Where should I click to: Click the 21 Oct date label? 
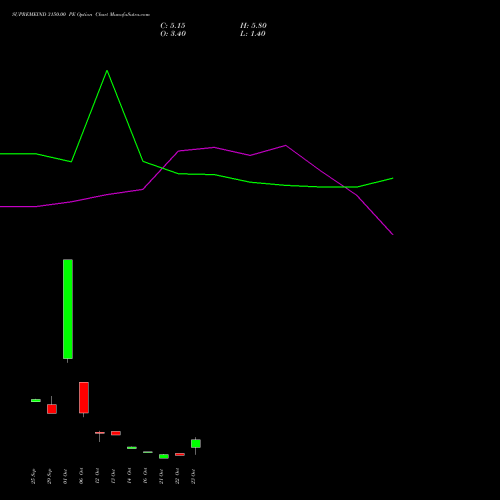click(161, 476)
